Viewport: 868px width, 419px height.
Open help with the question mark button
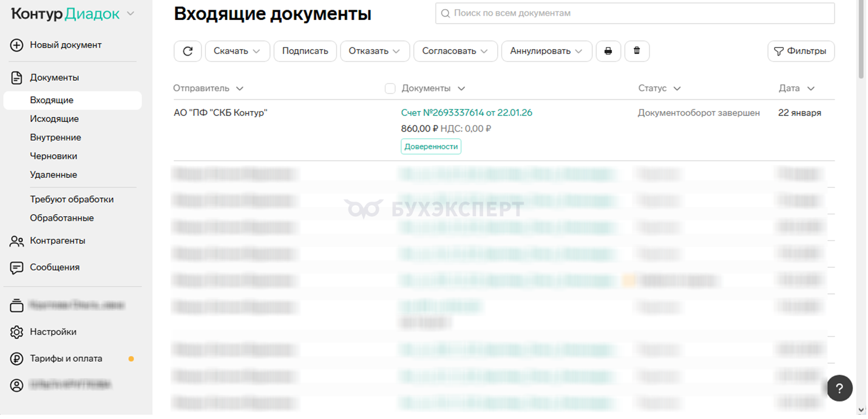pyautogui.click(x=840, y=388)
